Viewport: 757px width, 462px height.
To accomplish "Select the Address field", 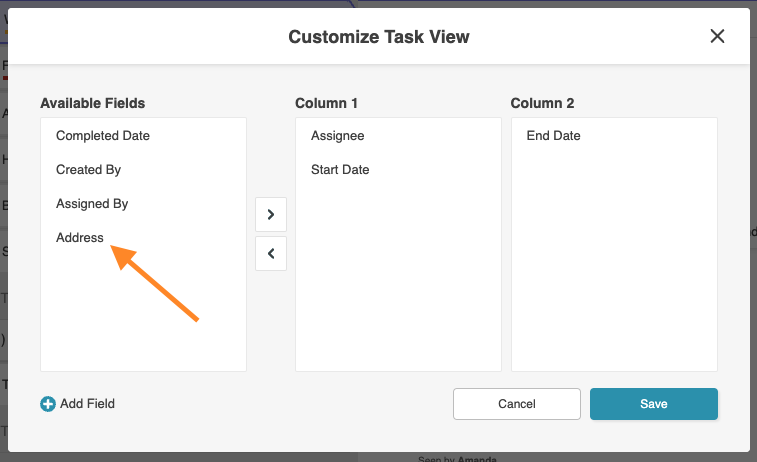I will pyautogui.click(x=80, y=238).
